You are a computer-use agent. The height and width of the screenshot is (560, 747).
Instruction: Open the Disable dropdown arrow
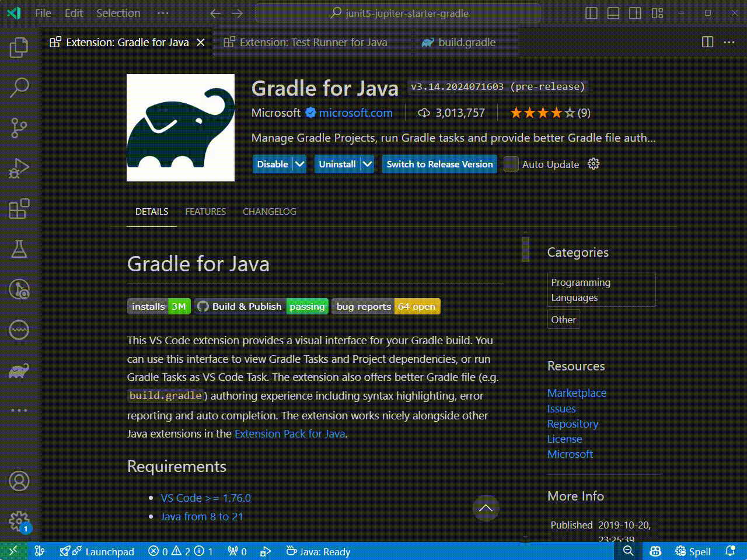[299, 164]
